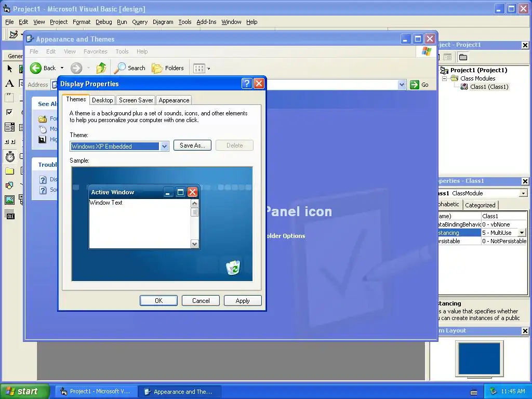Click the Start button
The height and width of the screenshot is (399, 532).
24,391
